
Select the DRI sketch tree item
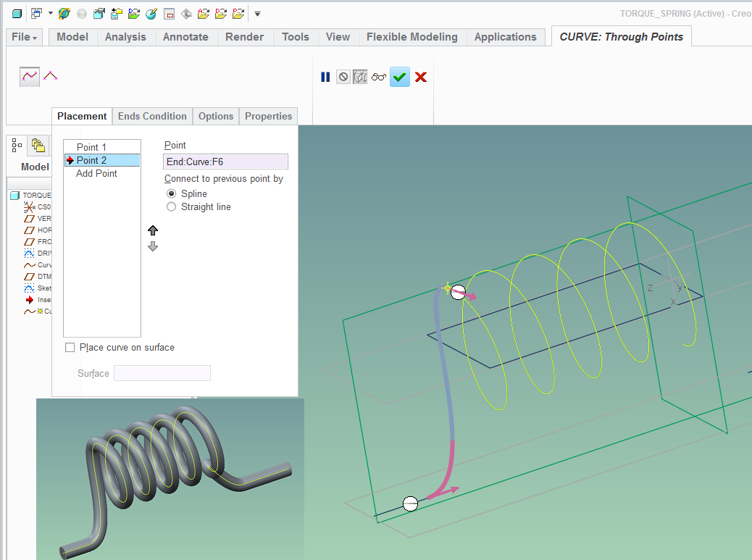coord(38,253)
